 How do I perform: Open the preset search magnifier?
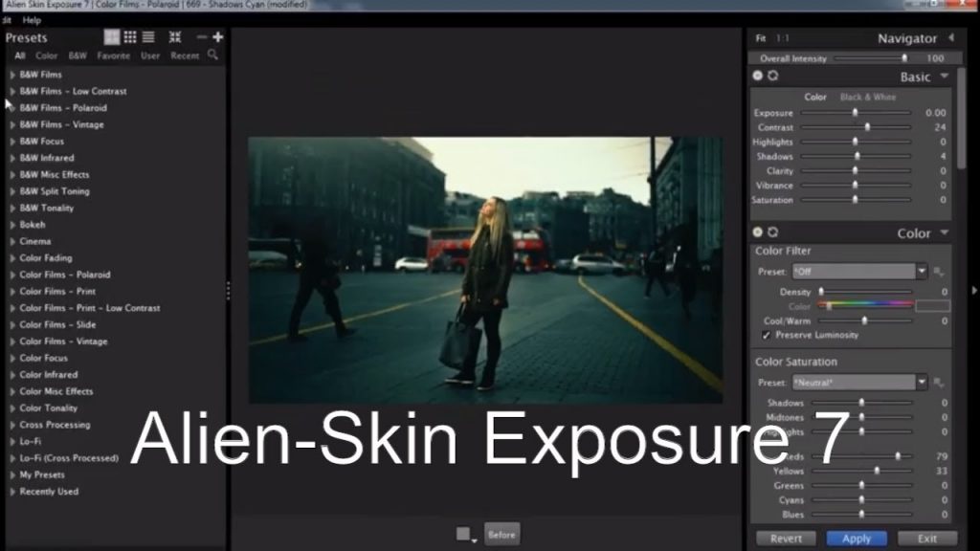tap(212, 55)
